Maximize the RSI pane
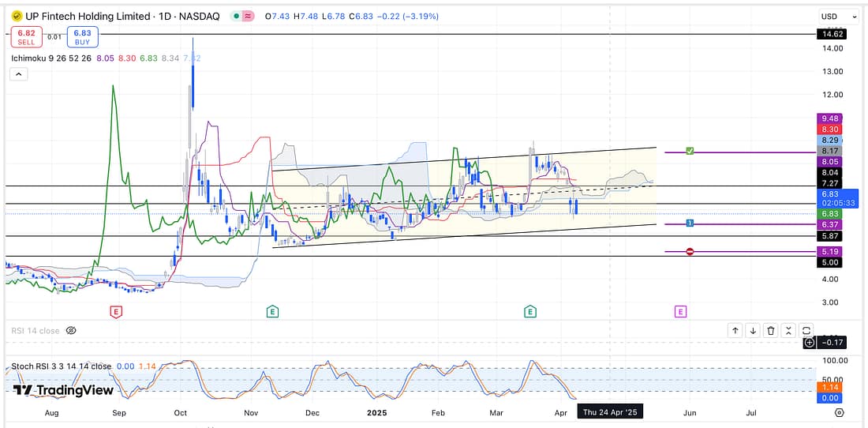This screenshot has height=428, width=868. pos(806,330)
